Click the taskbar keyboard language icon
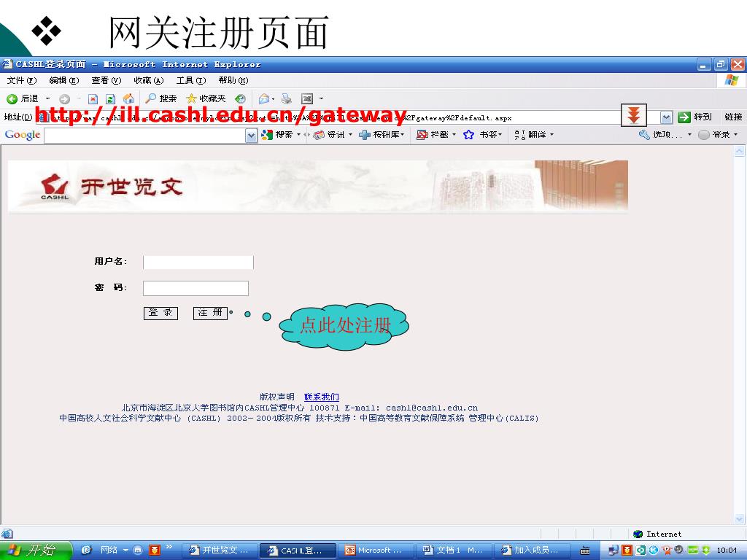This screenshot has height=560, width=747. coord(585,551)
